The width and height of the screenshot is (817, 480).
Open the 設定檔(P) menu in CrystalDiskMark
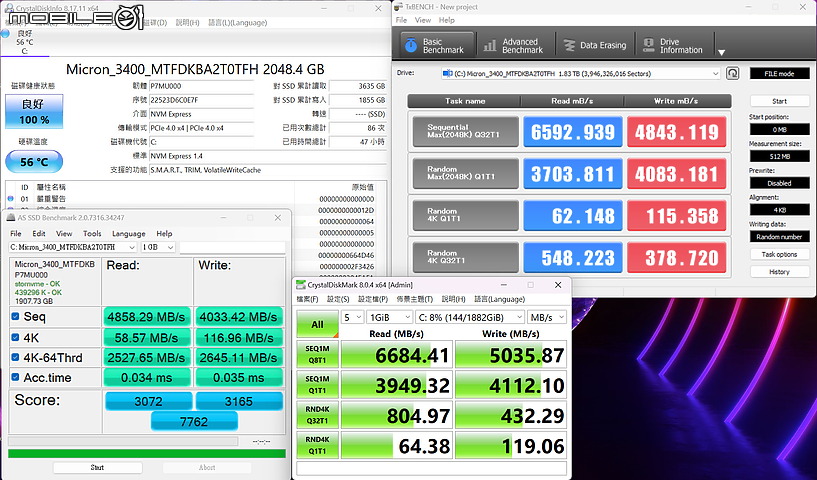tap(373, 299)
